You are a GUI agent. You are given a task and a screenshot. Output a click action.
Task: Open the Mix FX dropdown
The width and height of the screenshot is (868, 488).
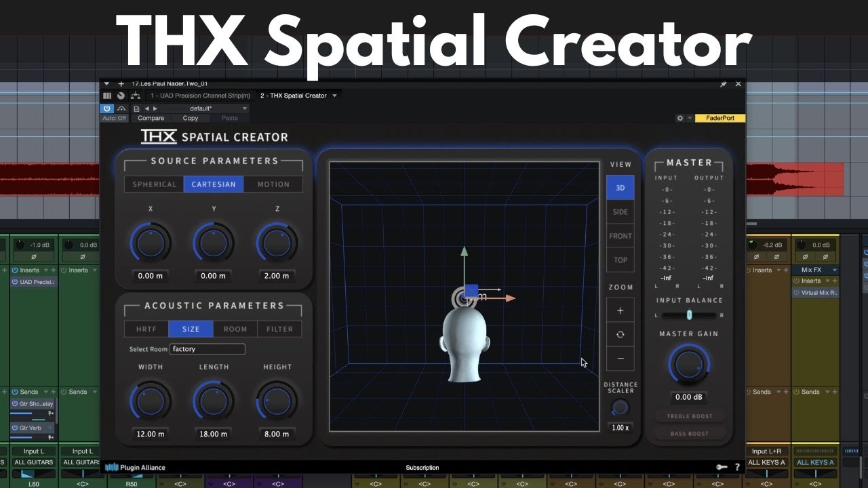tap(816, 270)
